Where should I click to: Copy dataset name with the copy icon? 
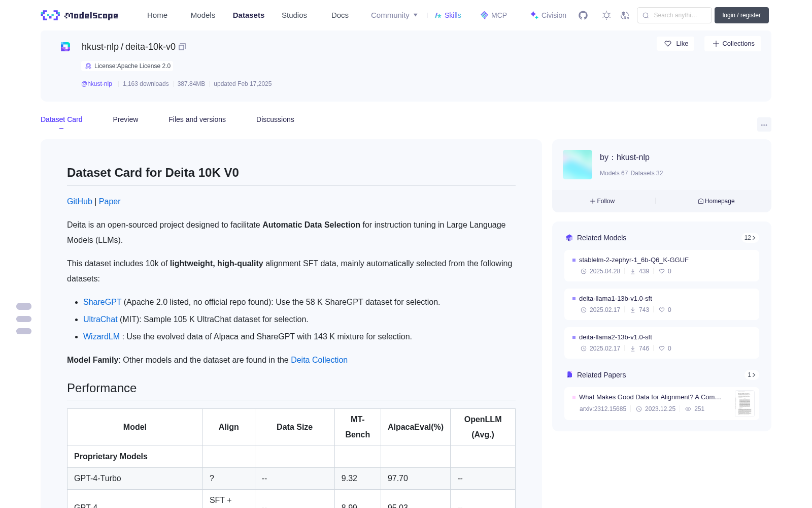[x=182, y=47]
